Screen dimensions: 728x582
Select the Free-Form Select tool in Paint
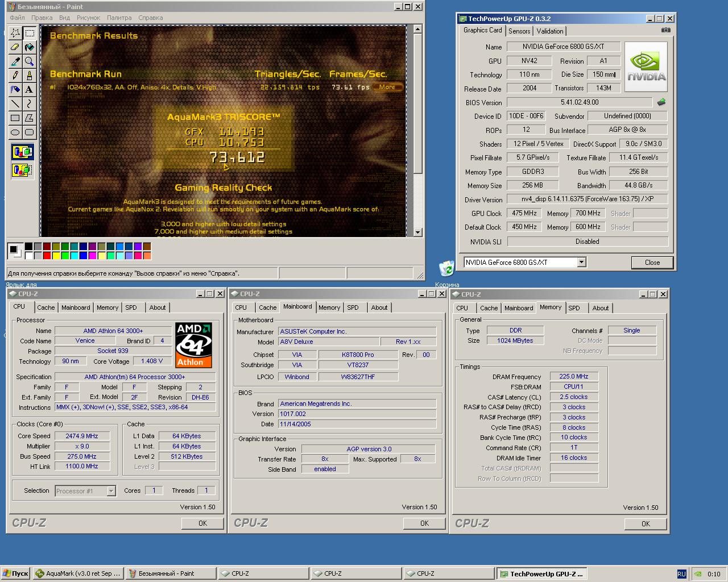[x=15, y=33]
